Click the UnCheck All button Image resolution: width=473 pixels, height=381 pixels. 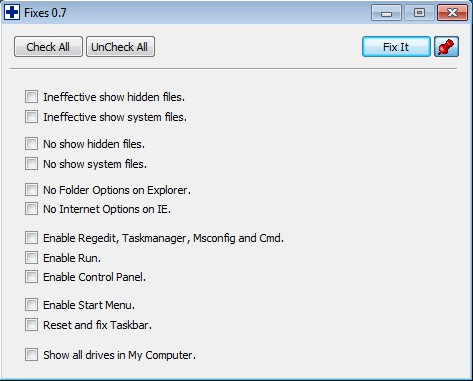120,47
